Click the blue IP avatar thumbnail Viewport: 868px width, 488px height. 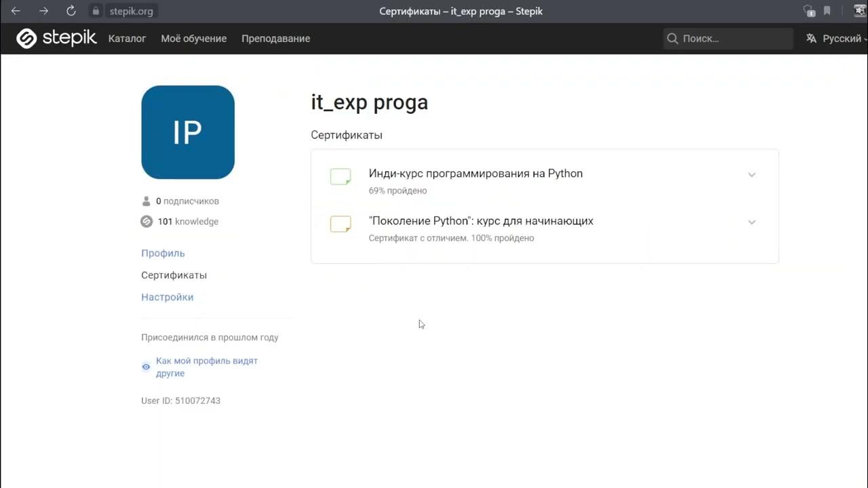(188, 132)
